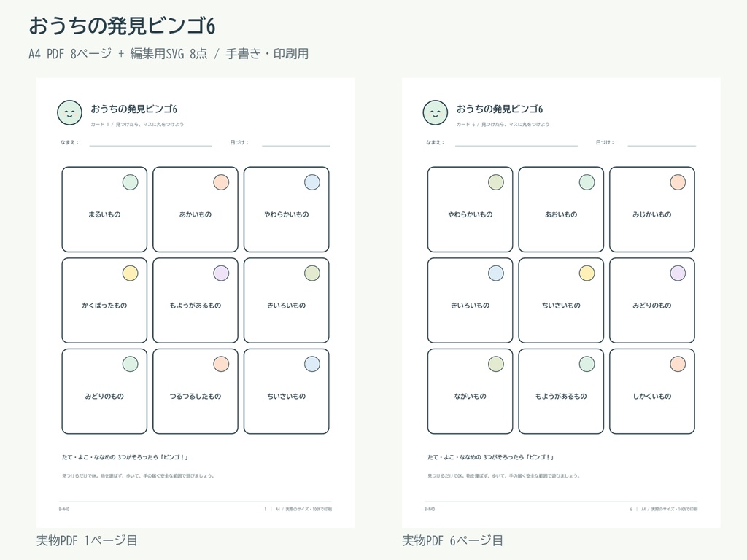Select the きいろいもの label on card 1
Viewport: 747px width, 560px height.
tap(286, 306)
